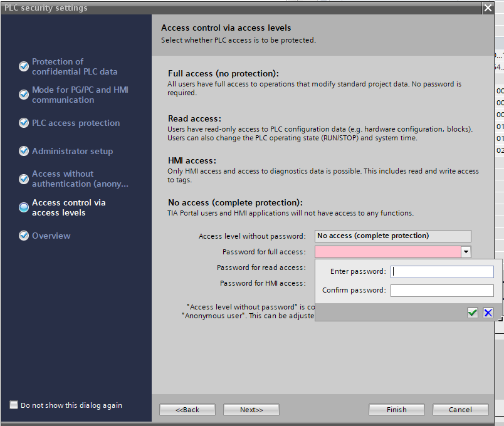This screenshot has width=504, height=426.
Task: Click the current step icon for Access control
Action: [x=24, y=207]
